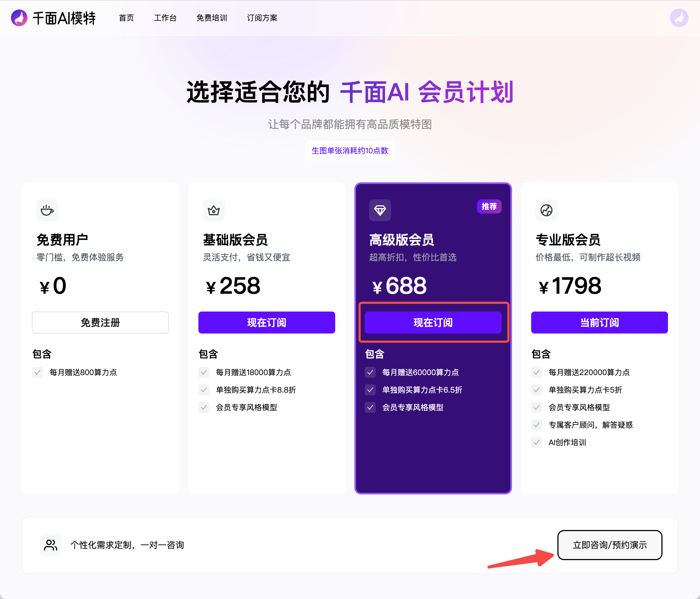Click 当前订阅 under the ¥1798 plan
Viewport: 700px width, 599px height.
point(599,322)
